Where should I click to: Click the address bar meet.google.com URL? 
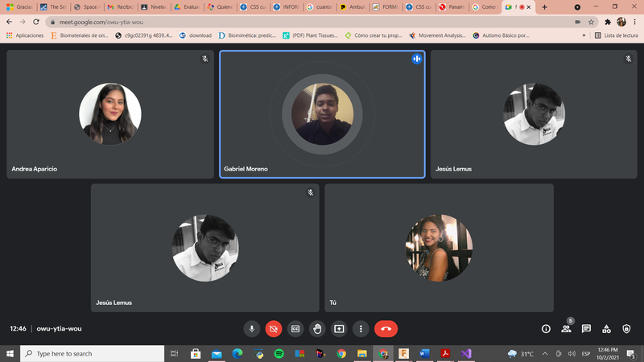click(101, 23)
